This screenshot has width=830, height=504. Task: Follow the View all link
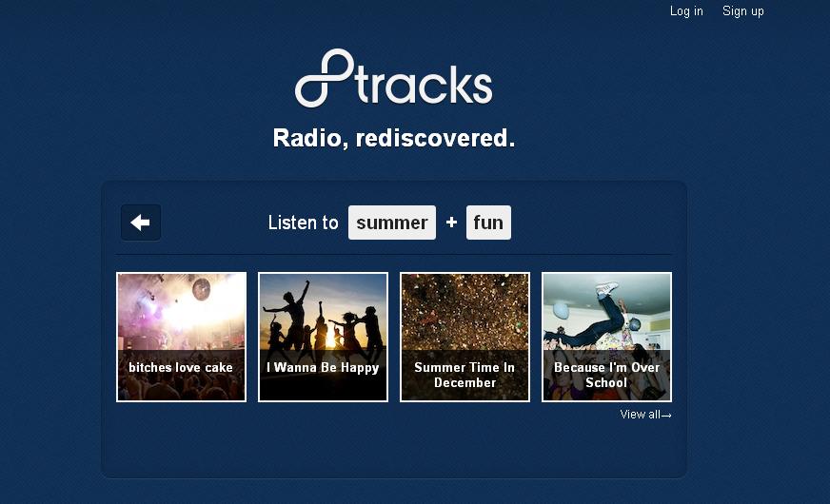click(645, 415)
